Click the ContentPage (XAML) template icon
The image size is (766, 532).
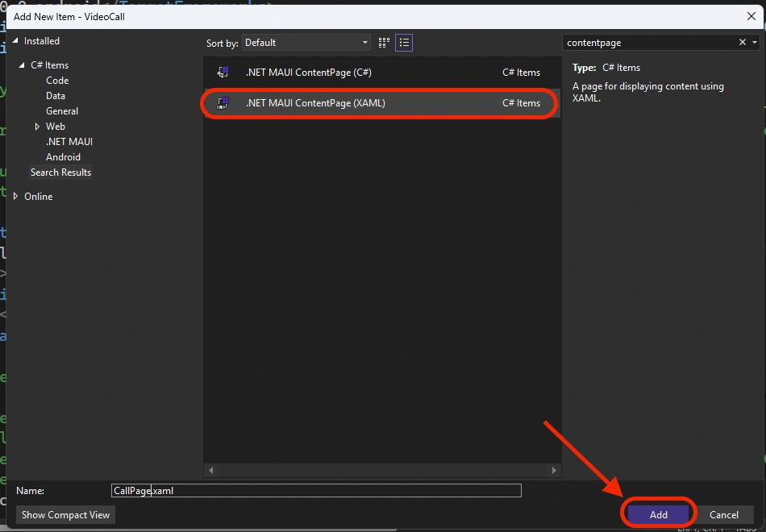point(223,103)
